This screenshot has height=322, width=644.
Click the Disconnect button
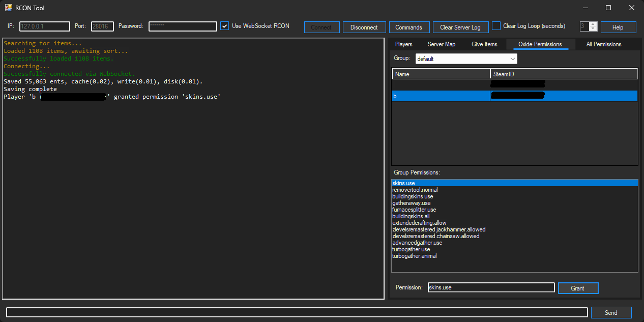pyautogui.click(x=364, y=27)
